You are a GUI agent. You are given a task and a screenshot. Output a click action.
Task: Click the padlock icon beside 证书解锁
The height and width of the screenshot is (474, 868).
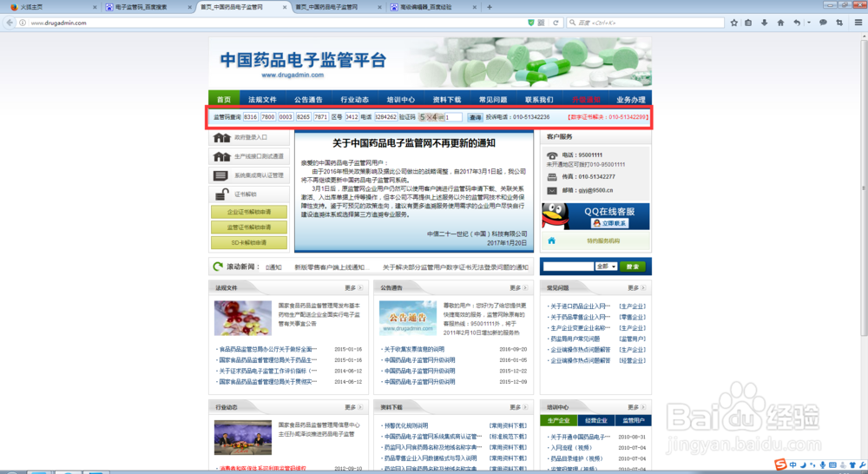pyautogui.click(x=221, y=194)
